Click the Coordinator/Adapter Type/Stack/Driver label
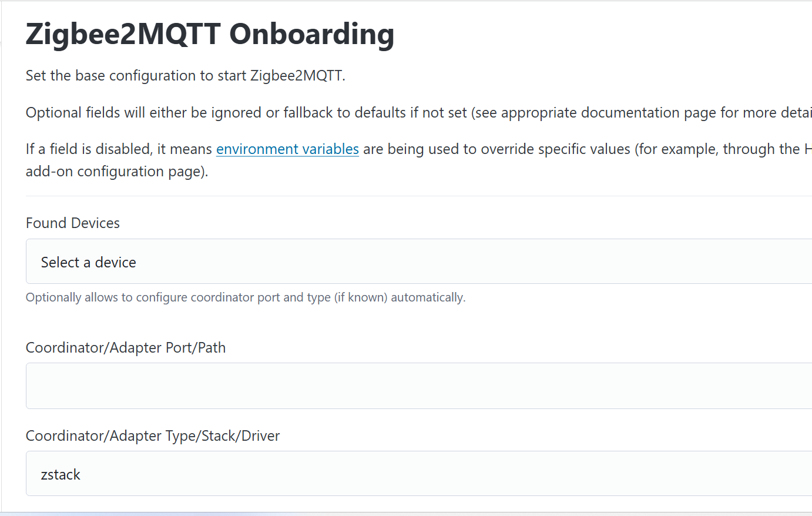 tap(153, 436)
